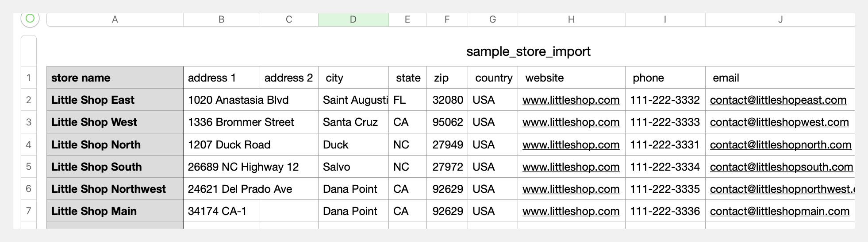Viewport: 868px width, 242px height.
Task: Open contact@littleshopmain.com email link
Action: click(780, 211)
